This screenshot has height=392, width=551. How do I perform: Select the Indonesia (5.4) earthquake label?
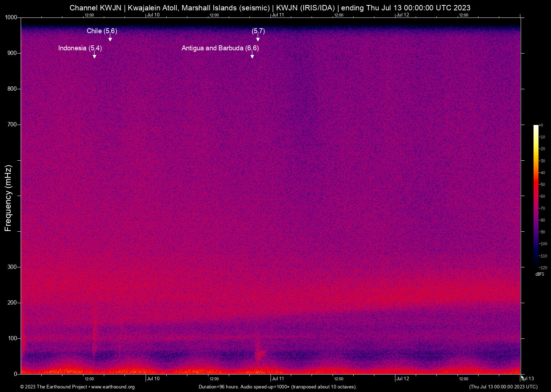click(80, 48)
